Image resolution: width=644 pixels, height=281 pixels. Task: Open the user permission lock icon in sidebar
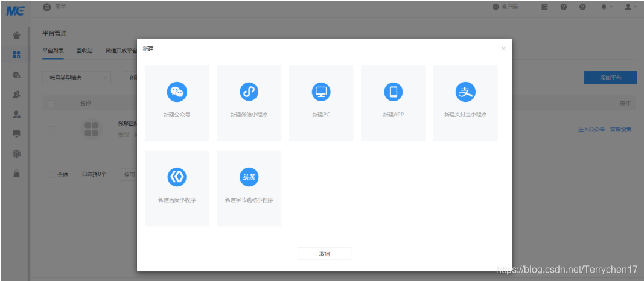16,114
